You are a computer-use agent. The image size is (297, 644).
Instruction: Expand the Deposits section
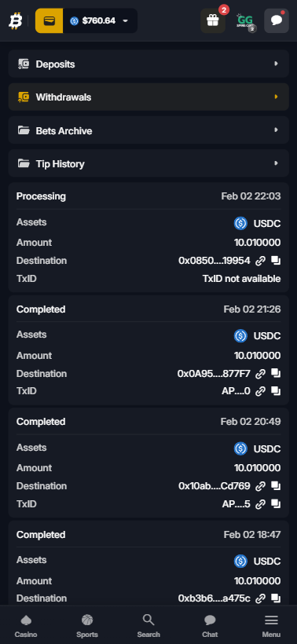coord(148,64)
